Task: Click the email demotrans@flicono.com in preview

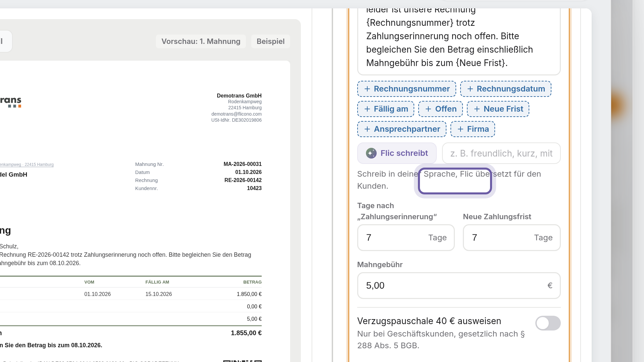Action: [236, 114]
